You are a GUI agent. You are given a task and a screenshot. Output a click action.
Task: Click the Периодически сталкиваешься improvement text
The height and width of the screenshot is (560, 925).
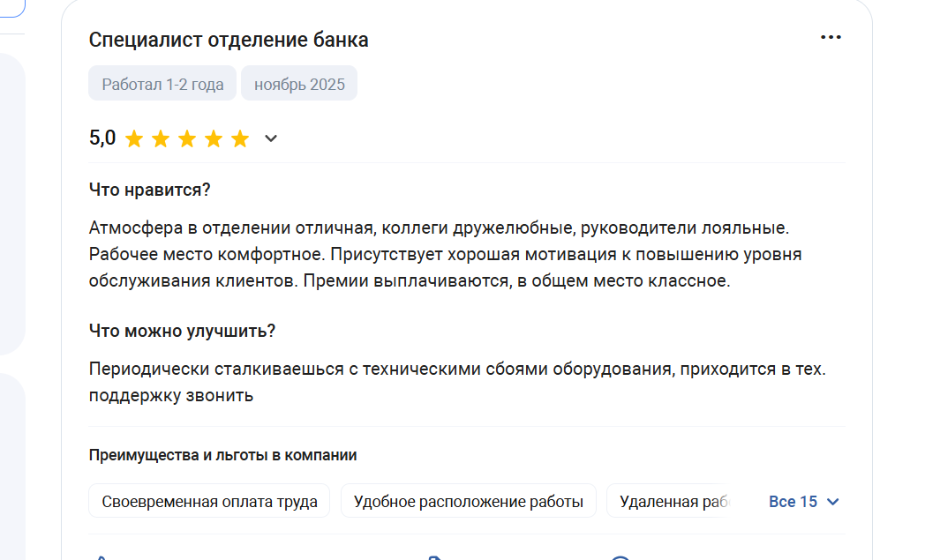457,370
